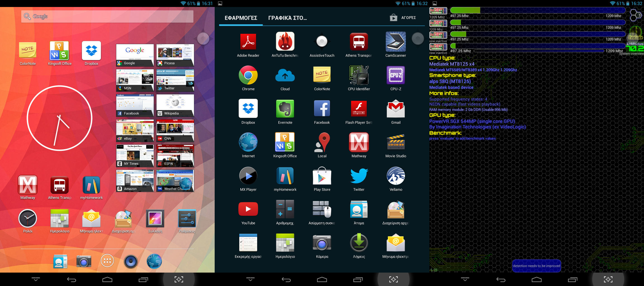The height and width of the screenshot is (286, 644).
Task: Open eBay bookmark thumbnail
Action: click(135, 130)
